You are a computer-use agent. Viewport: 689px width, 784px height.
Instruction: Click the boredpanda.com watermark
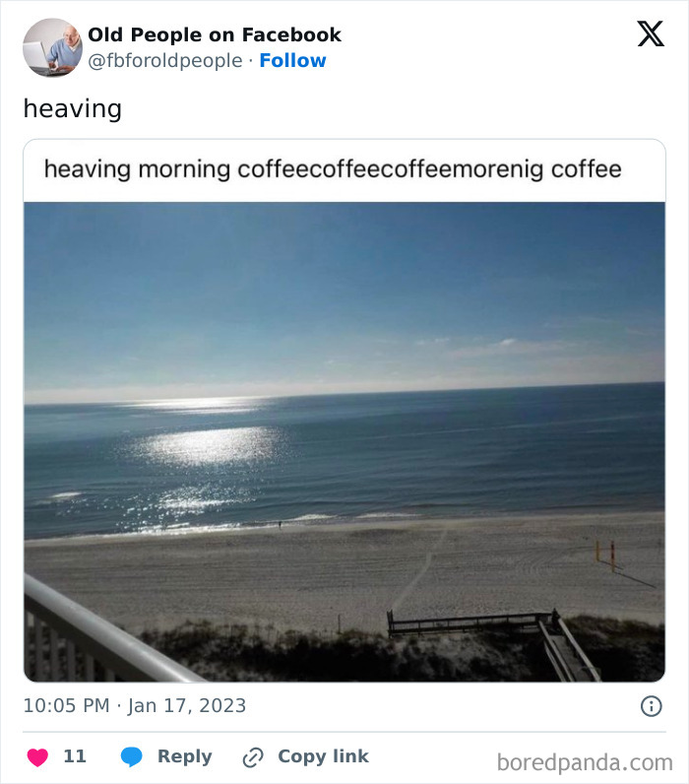tap(585, 761)
